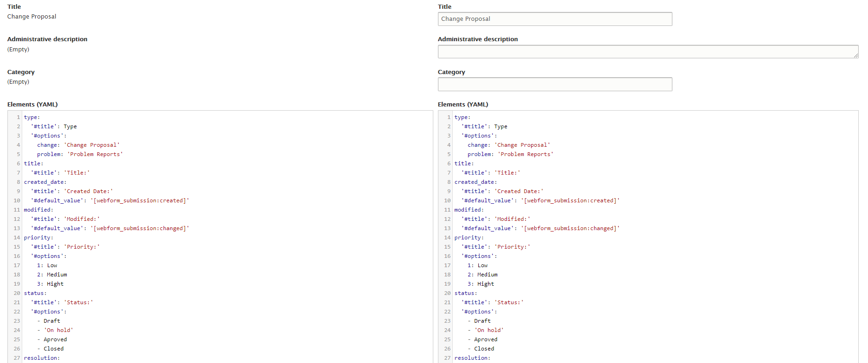Image resolution: width=868 pixels, height=363 pixels.
Task: Click '2: Medium' option in right editor
Action: pyautogui.click(x=482, y=275)
